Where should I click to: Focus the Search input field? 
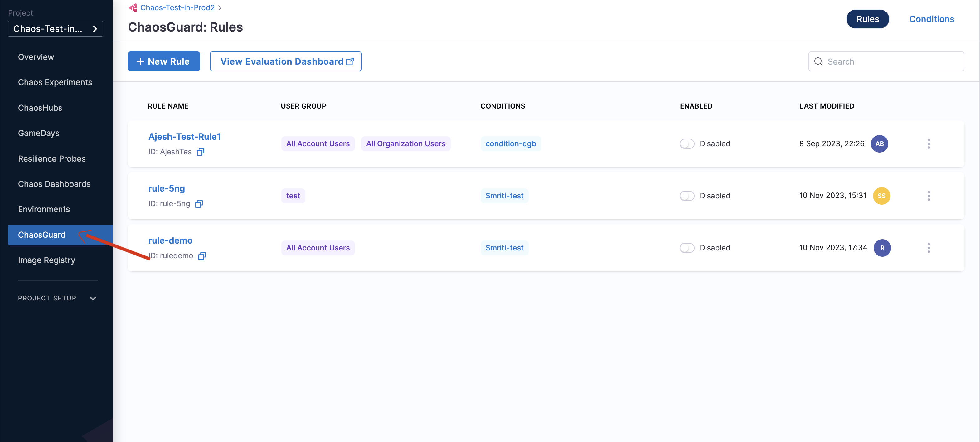[x=886, y=62]
